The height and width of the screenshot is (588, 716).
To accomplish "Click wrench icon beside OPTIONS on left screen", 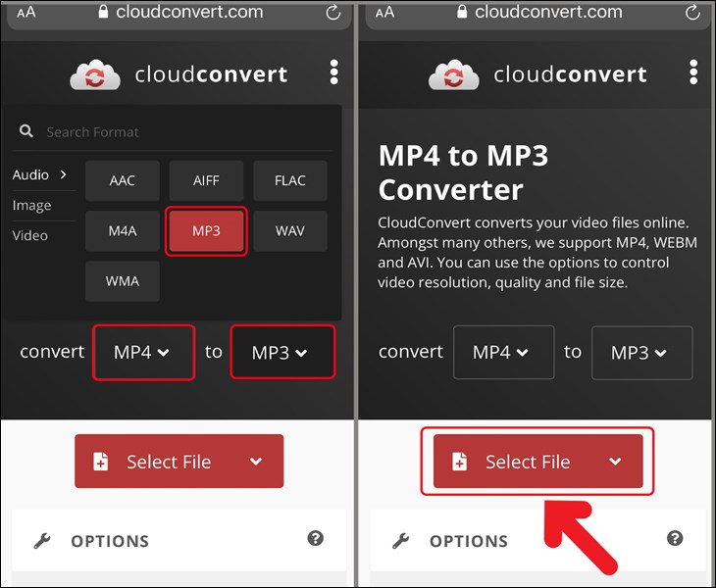I will pyautogui.click(x=42, y=541).
